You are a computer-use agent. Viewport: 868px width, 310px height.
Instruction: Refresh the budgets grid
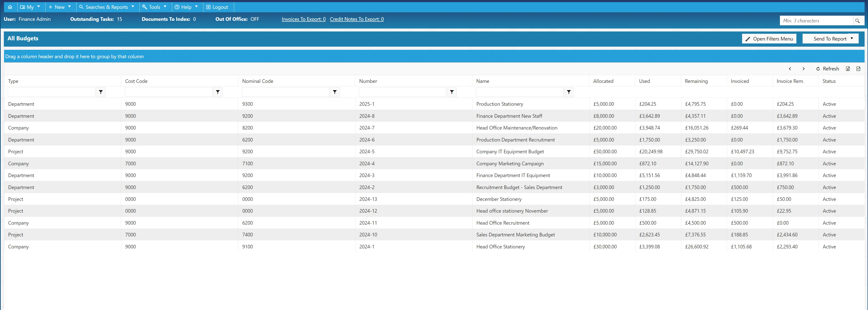click(827, 69)
